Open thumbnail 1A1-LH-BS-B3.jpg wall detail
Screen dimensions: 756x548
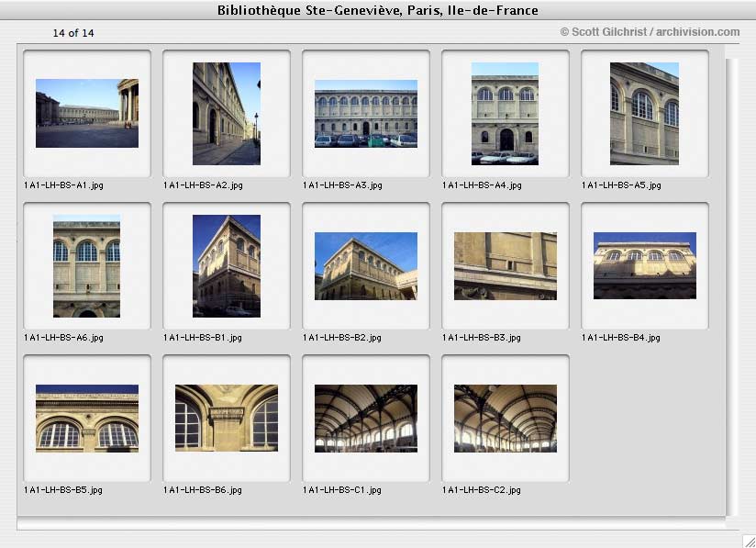pyautogui.click(x=506, y=266)
